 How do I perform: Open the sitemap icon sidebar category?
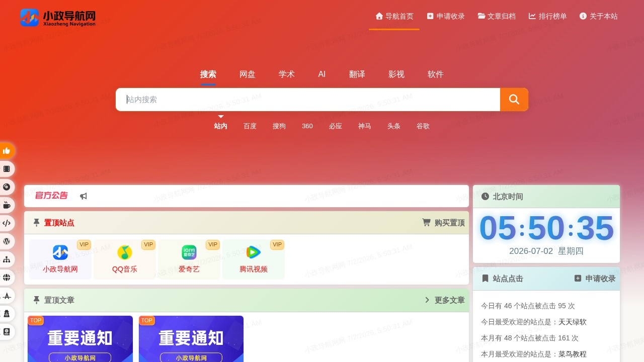click(7, 259)
